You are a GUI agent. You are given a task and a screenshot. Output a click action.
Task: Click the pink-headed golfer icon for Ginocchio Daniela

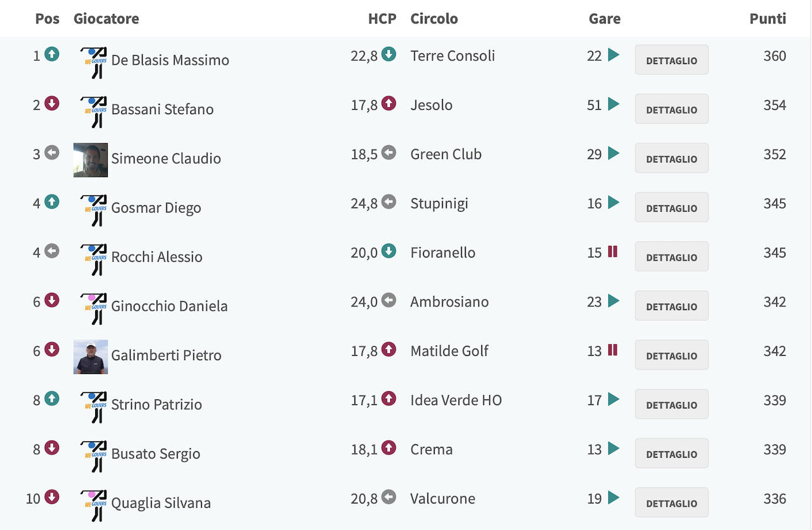93,309
